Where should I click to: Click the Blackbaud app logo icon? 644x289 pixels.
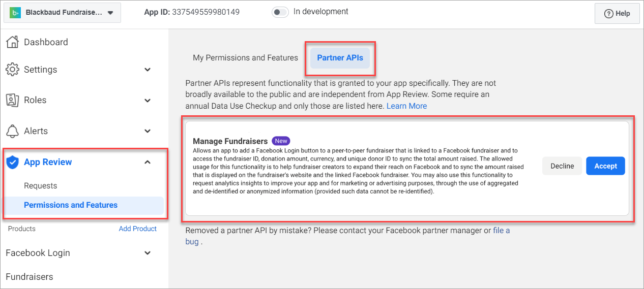(x=15, y=12)
